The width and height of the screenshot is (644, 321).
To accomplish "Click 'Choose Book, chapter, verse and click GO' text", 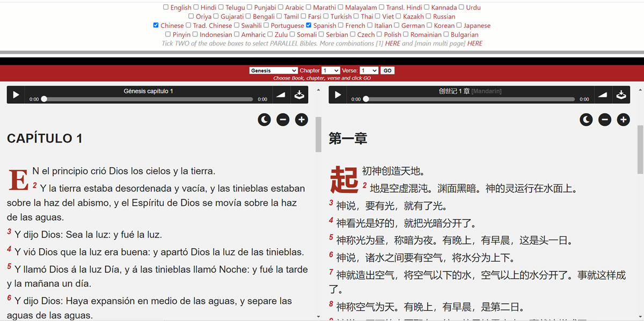I will (x=322, y=78).
